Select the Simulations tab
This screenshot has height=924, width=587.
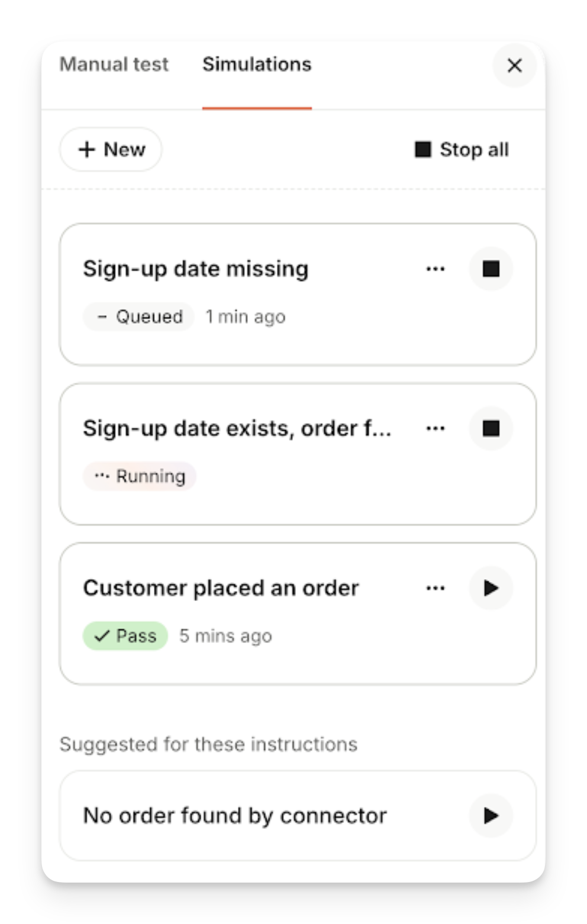pyautogui.click(x=257, y=64)
